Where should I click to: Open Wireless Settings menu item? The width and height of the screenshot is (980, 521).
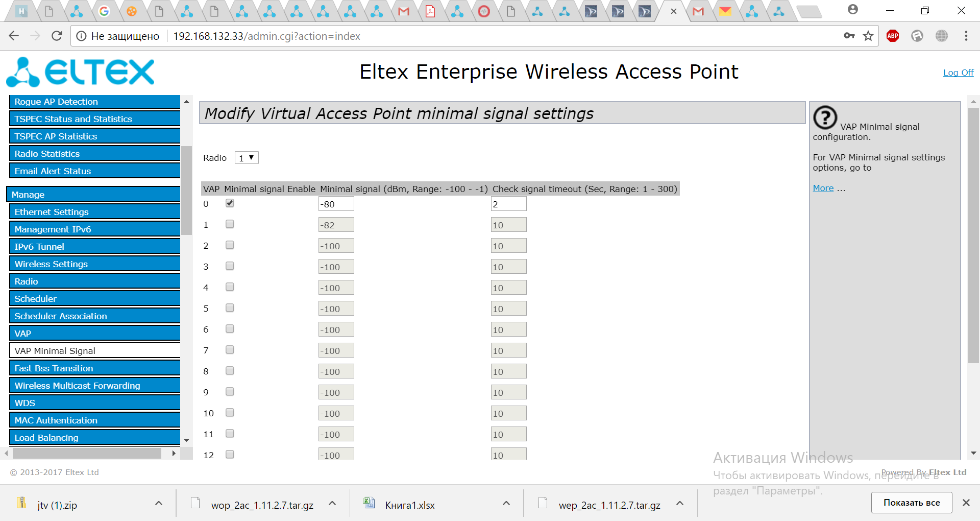click(x=95, y=264)
